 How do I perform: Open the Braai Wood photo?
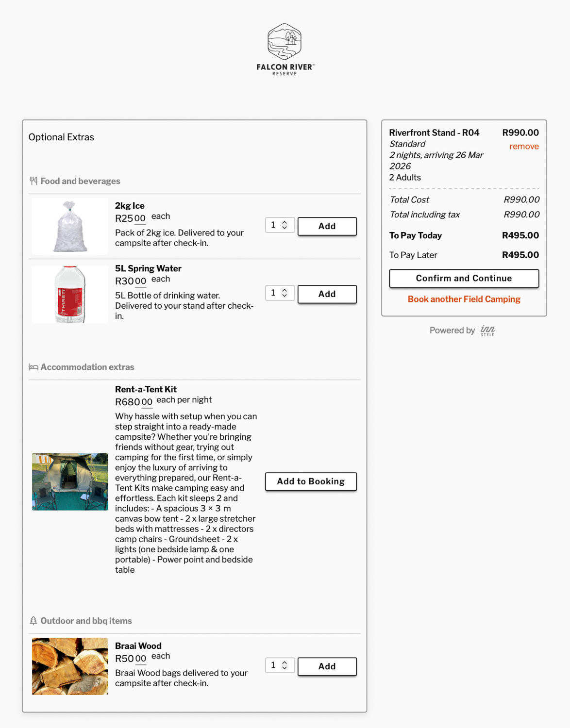tap(70, 666)
